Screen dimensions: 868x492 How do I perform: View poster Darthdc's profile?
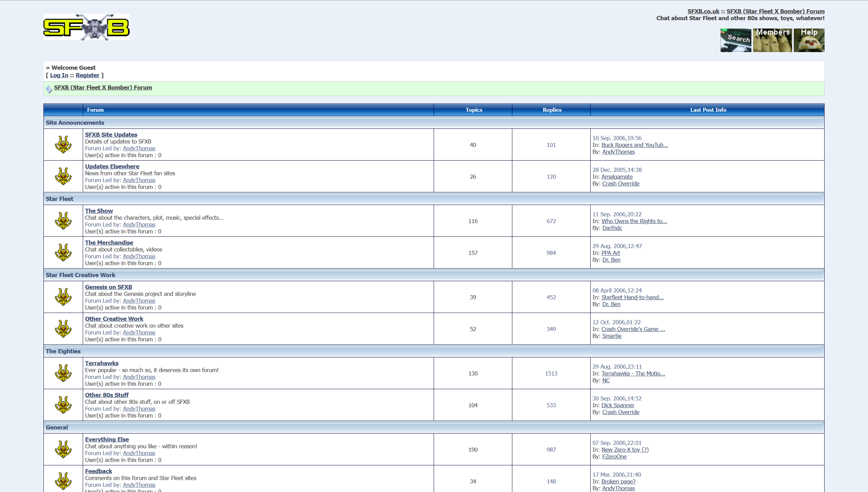point(612,228)
